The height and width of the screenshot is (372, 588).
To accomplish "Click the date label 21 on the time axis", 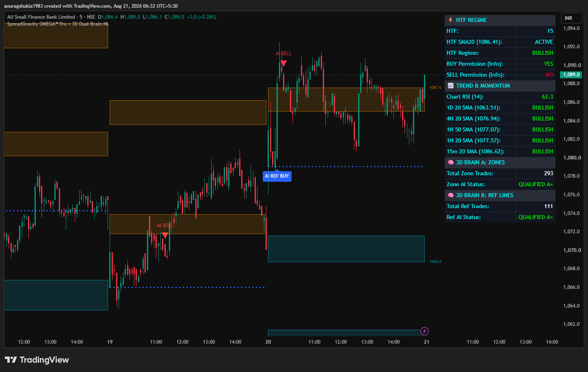I will 426,342.
